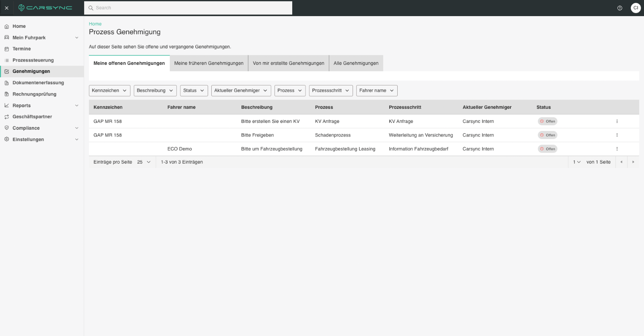644x336 pixels.
Task: Sort by Beschreibung column header
Action: click(257, 107)
